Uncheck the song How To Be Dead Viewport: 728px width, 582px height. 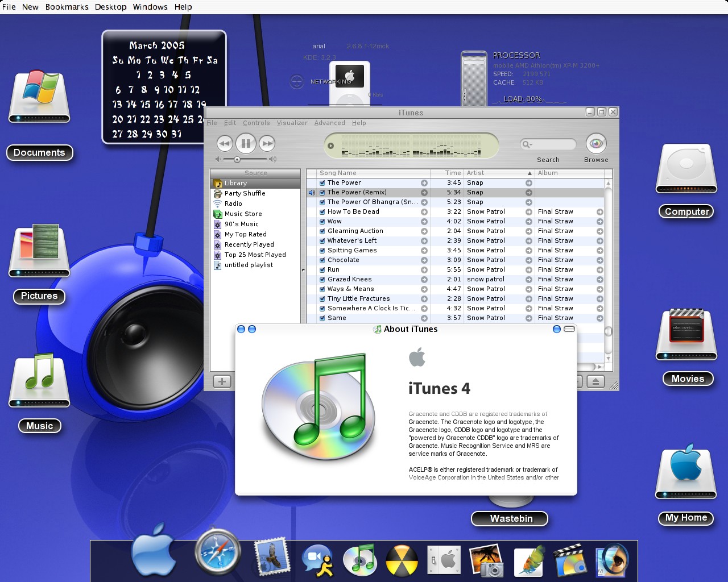click(x=322, y=212)
